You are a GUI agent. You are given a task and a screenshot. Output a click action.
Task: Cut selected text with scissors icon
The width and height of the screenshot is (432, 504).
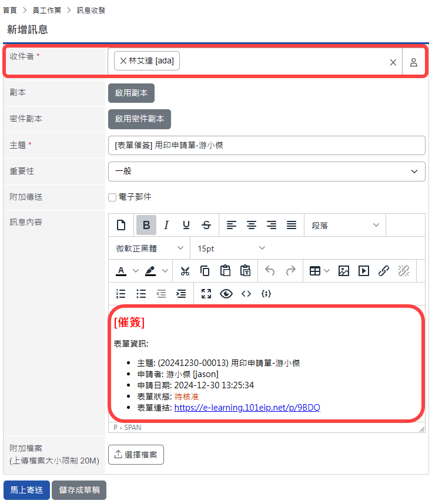point(185,271)
